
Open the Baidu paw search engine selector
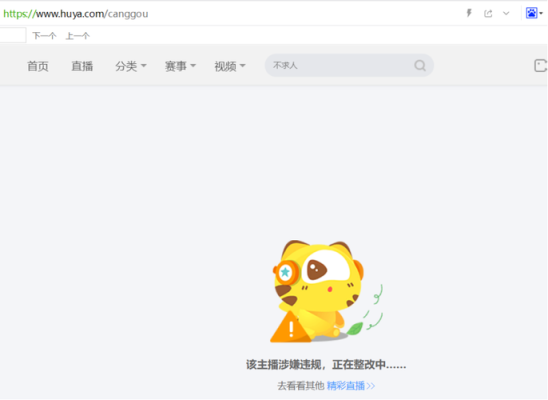click(x=534, y=13)
